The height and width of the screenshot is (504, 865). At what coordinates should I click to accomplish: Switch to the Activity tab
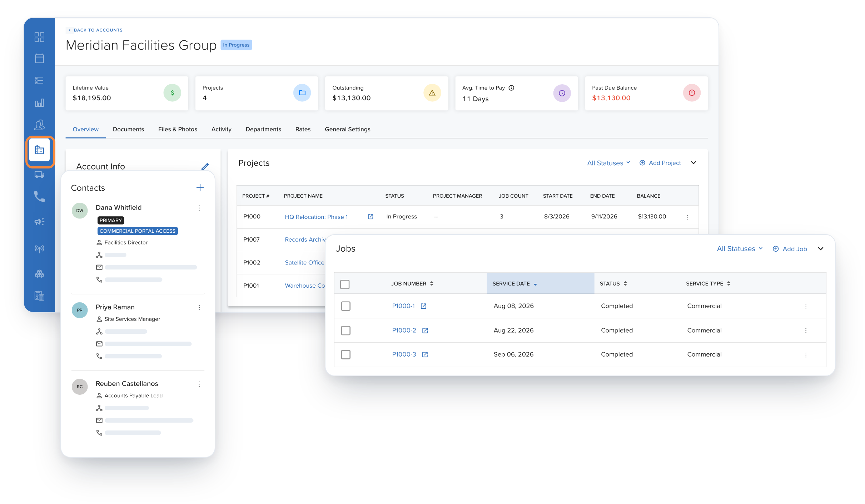pyautogui.click(x=221, y=129)
